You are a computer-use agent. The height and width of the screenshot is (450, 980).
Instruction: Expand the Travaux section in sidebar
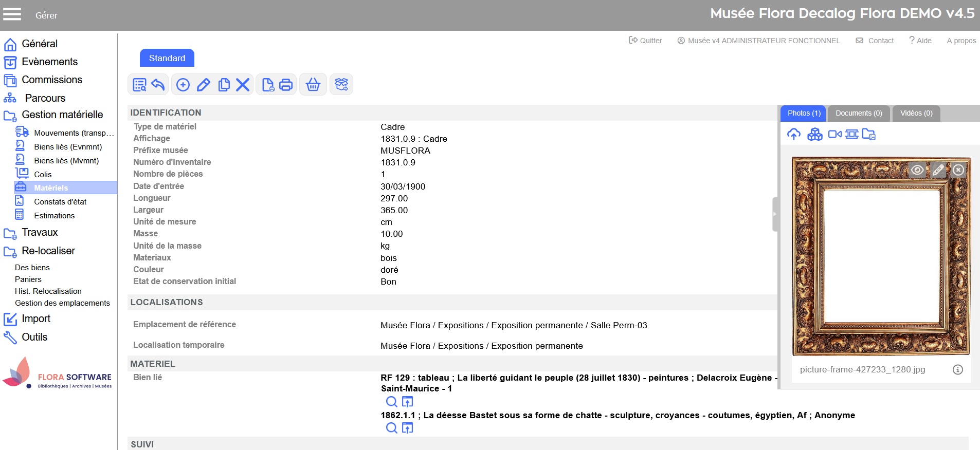coord(40,233)
